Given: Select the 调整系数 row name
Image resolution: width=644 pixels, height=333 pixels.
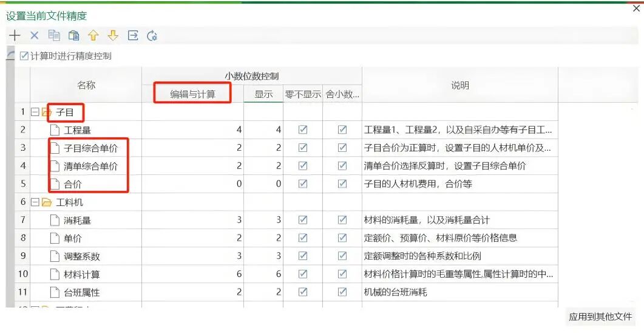Looking at the screenshot, I should 82,256.
